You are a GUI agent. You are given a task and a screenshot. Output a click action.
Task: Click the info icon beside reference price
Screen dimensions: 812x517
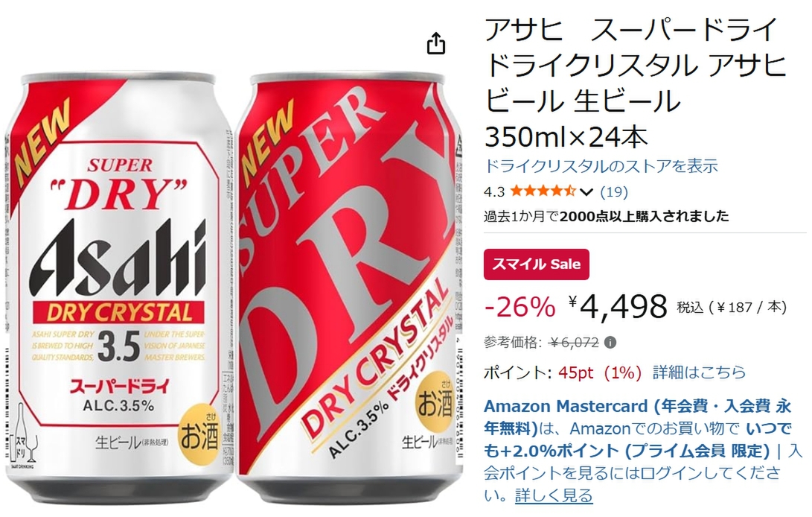(x=610, y=343)
